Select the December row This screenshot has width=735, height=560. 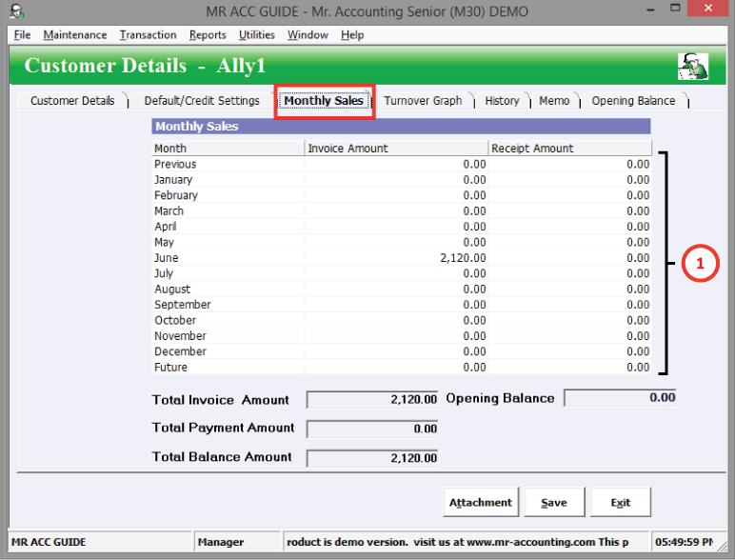tap(401, 351)
